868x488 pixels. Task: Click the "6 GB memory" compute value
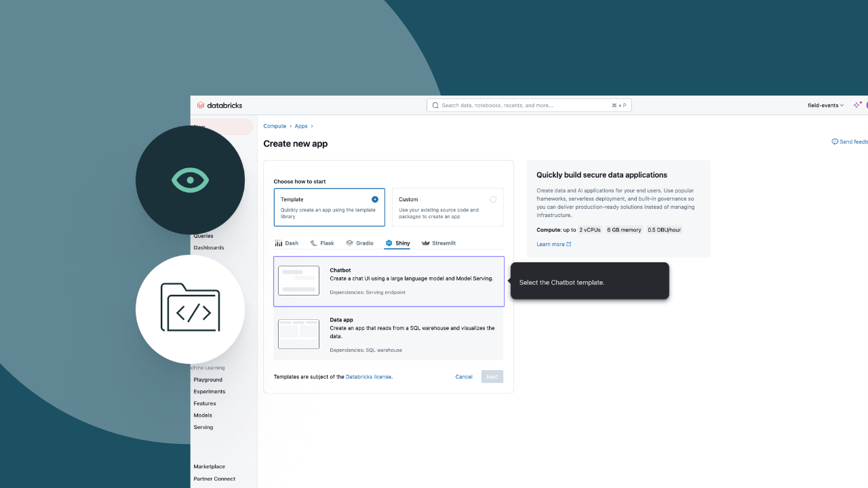pyautogui.click(x=624, y=230)
